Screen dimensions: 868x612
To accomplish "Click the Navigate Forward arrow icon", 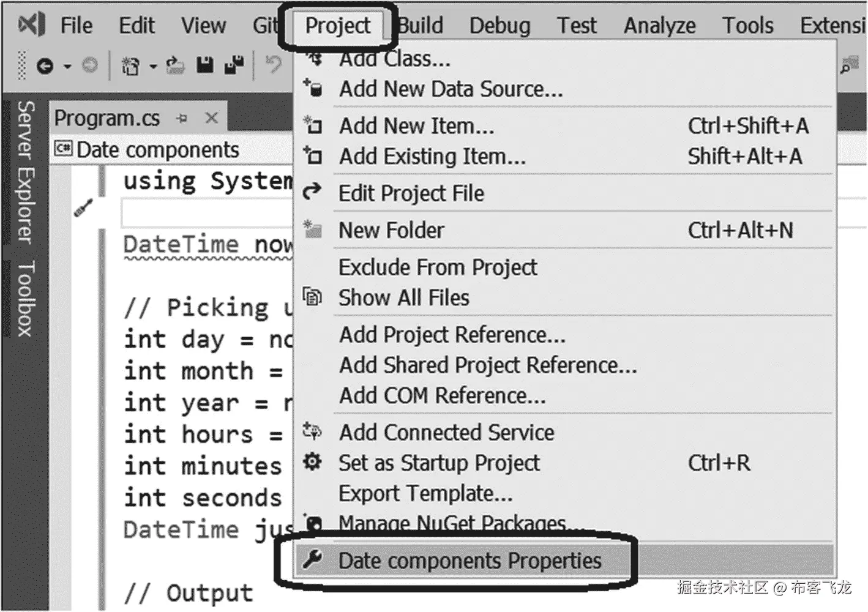I will point(90,65).
